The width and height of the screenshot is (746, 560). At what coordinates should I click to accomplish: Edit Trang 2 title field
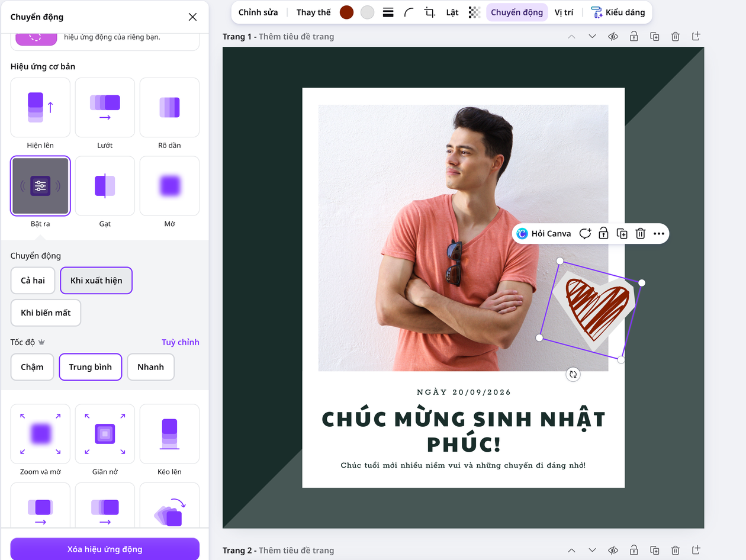296,551
